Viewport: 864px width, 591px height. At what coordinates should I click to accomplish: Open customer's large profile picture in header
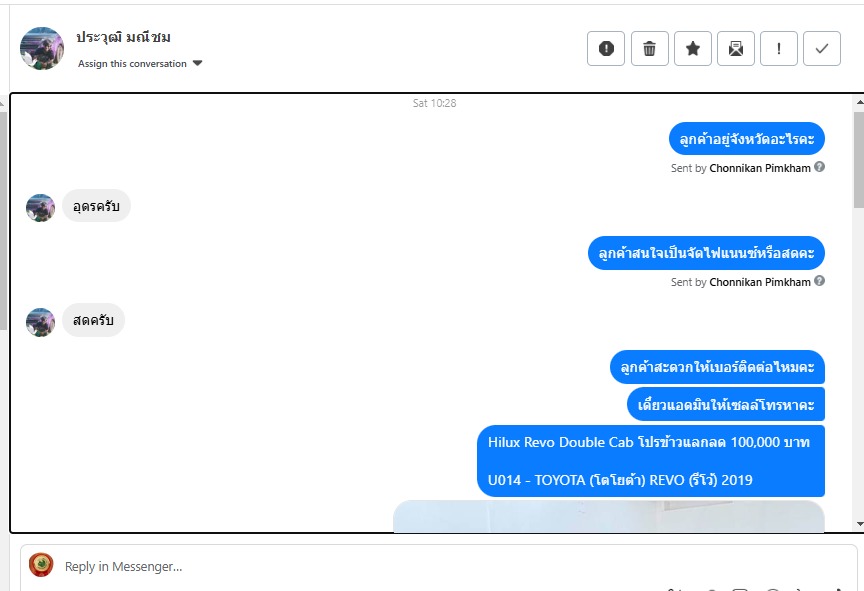(42, 48)
